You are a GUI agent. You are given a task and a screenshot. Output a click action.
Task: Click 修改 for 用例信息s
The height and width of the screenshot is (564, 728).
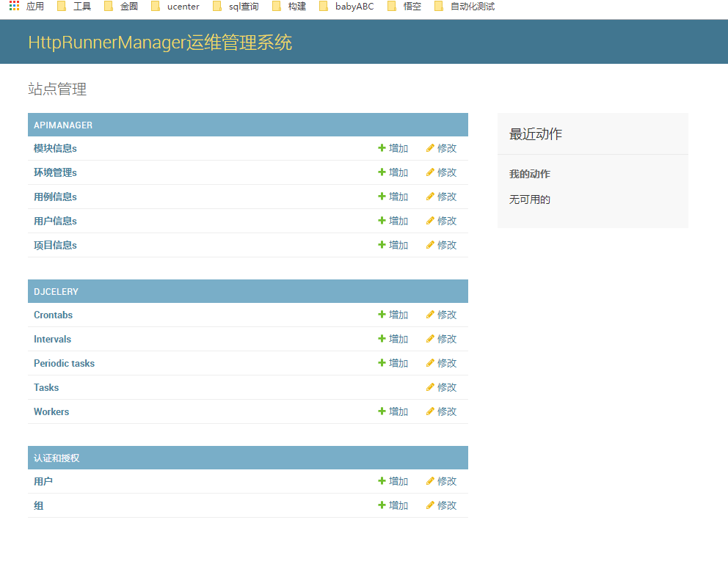[442, 197]
